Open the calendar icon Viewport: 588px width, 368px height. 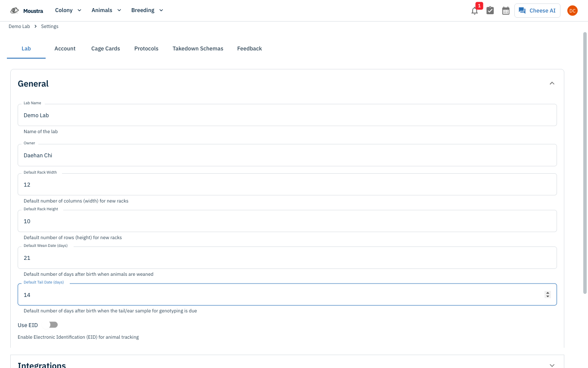tap(506, 11)
